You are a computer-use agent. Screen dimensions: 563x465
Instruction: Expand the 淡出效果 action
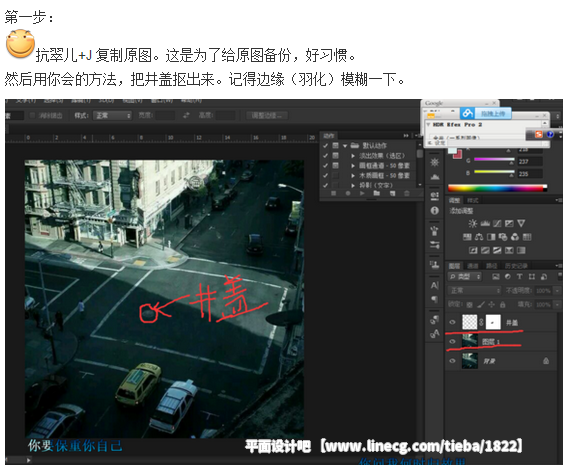[x=353, y=156]
